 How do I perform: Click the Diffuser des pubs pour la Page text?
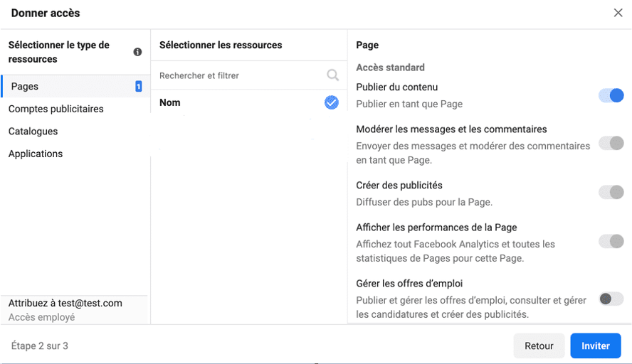(x=424, y=202)
